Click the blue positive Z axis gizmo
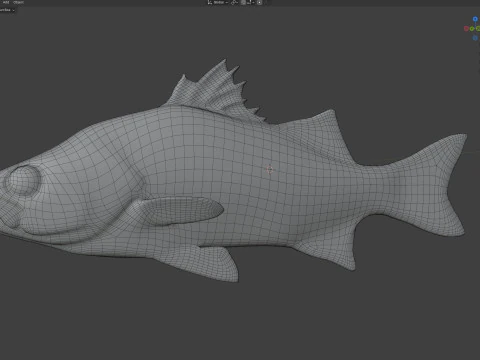Screen dimensions: 480x360 (x=475, y=19)
